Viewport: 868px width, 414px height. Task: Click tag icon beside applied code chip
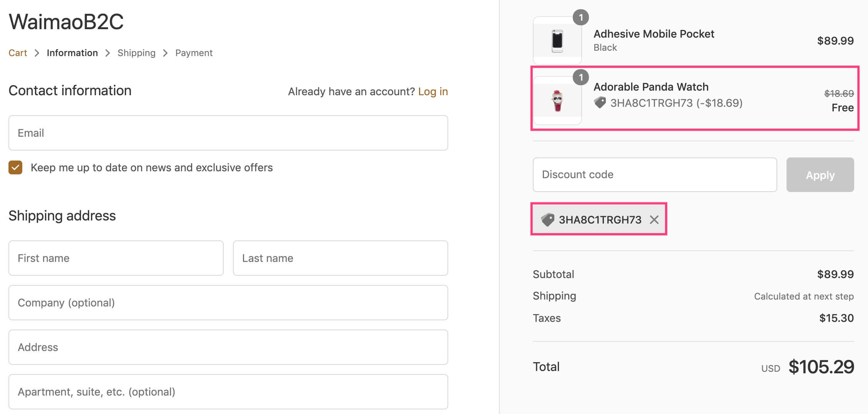click(547, 220)
